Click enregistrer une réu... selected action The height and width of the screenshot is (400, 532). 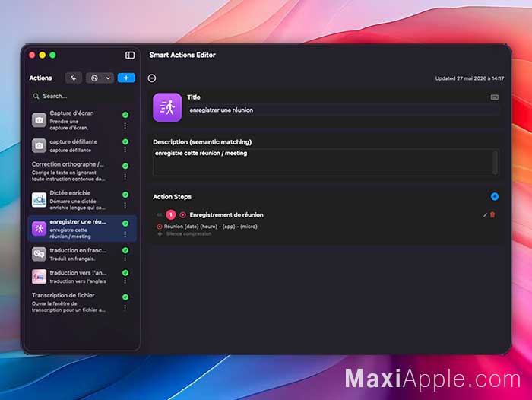[x=82, y=229]
